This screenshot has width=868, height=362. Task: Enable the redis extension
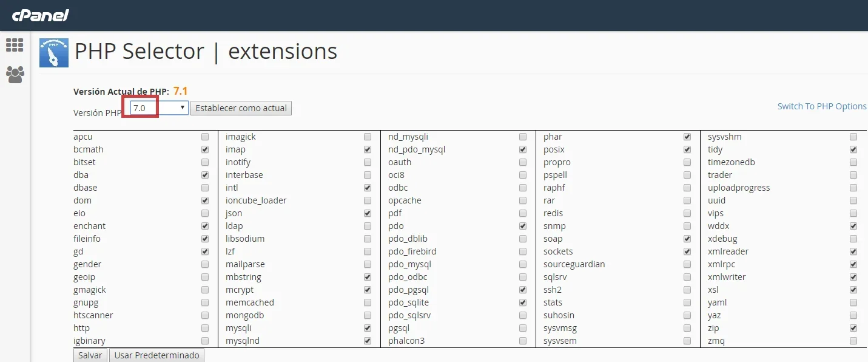(687, 213)
